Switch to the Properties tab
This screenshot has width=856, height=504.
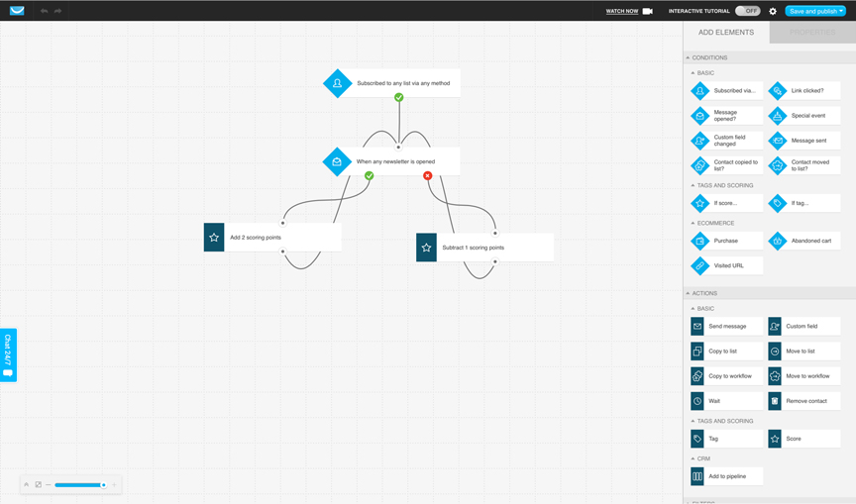tap(812, 33)
